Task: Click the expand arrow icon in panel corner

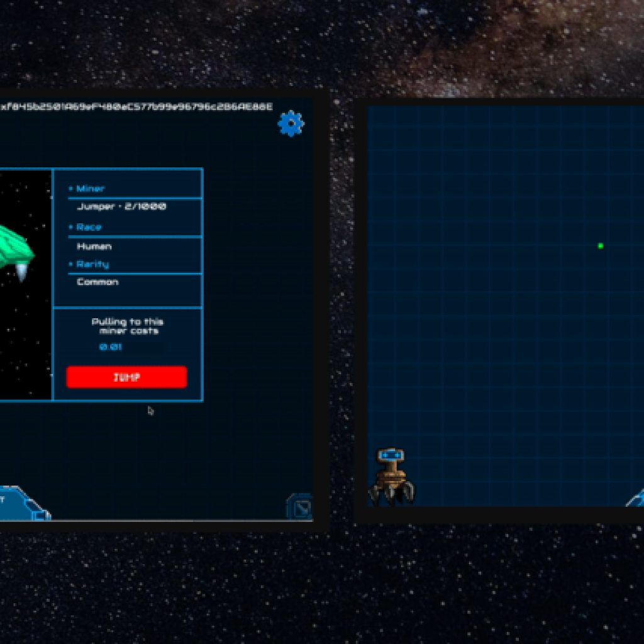Action: (x=299, y=506)
